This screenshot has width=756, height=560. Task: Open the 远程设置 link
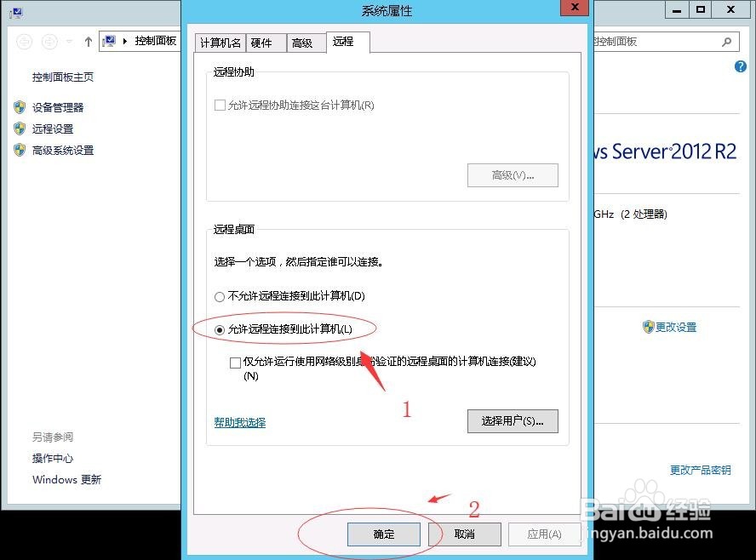pyautogui.click(x=53, y=129)
